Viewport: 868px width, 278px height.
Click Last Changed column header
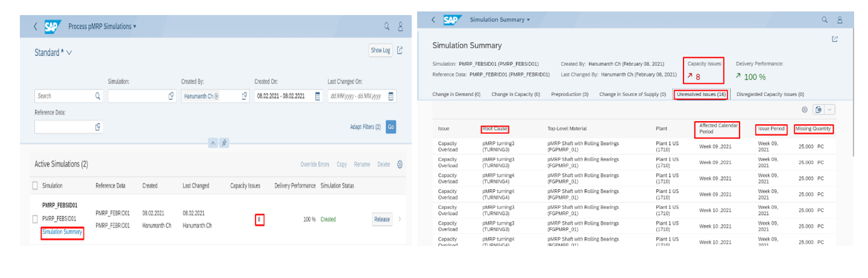[x=195, y=186]
